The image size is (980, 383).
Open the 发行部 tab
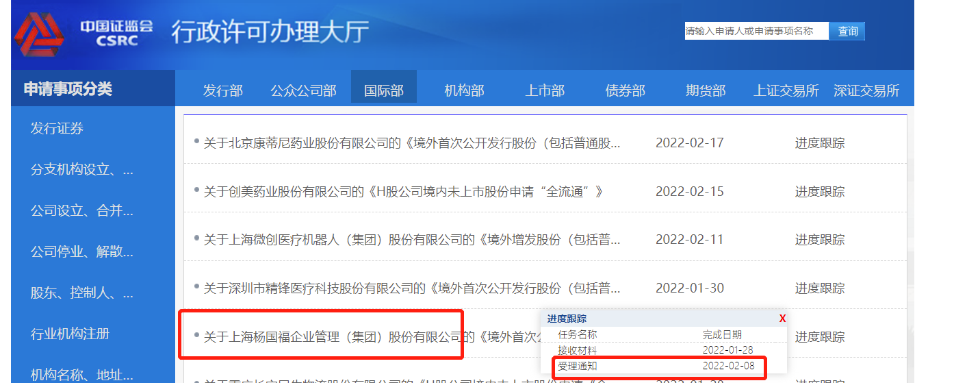[x=222, y=90]
